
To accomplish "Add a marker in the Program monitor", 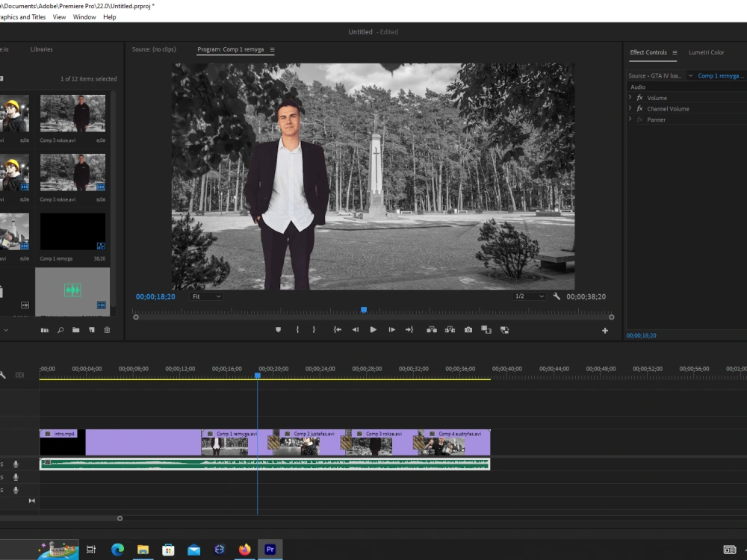I will [278, 329].
